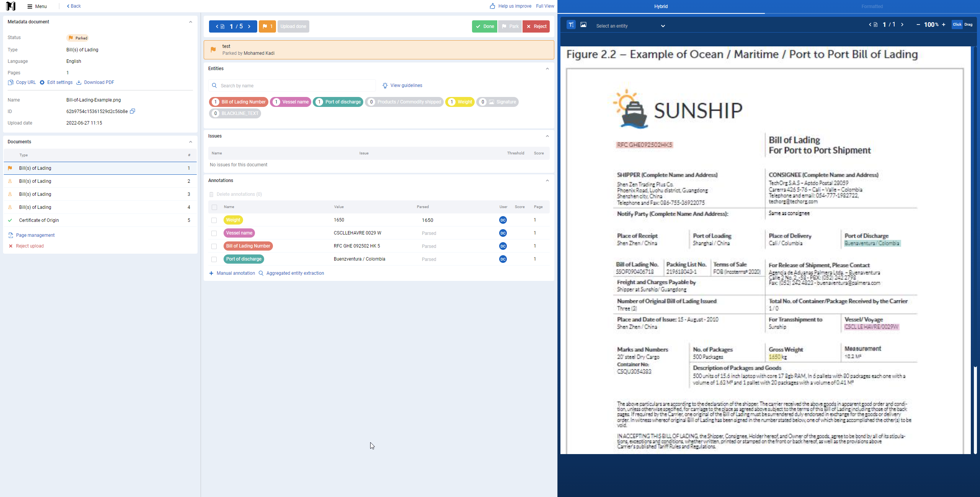Collapse the Issues section
This screenshot has height=497, width=980.
[547, 136]
